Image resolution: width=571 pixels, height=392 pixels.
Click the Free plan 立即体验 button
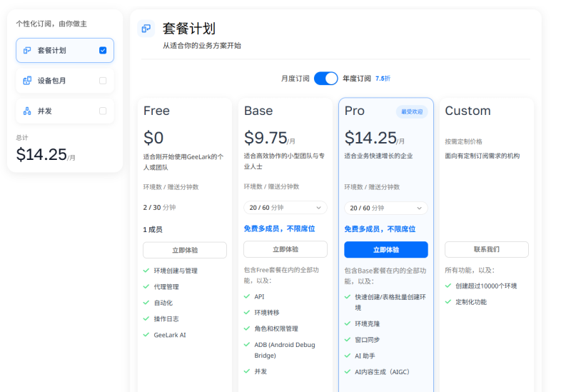(x=185, y=251)
